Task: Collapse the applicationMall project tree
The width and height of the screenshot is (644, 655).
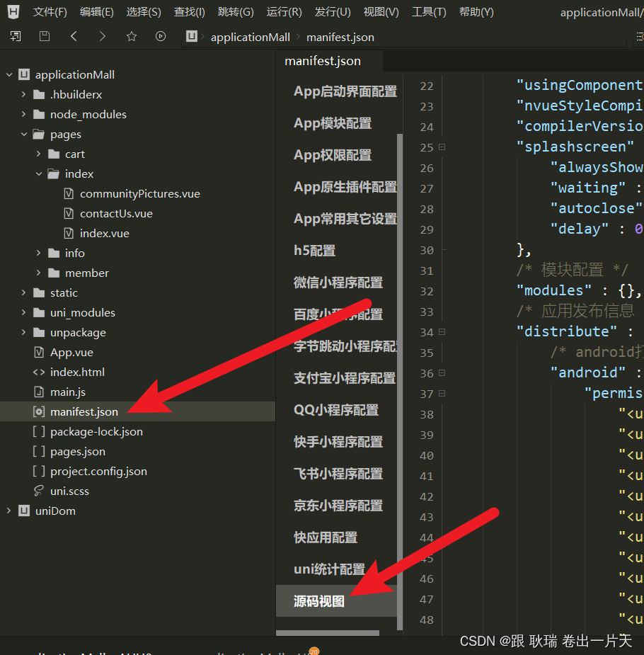Action: [x=9, y=75]
